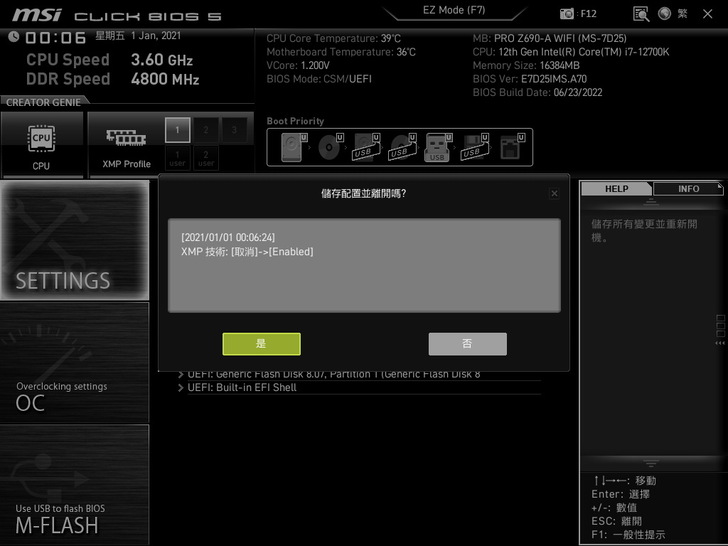Select the USB optical drive boot icon
The height and width of the screenshot is (546, 728).
pos(403,147)
